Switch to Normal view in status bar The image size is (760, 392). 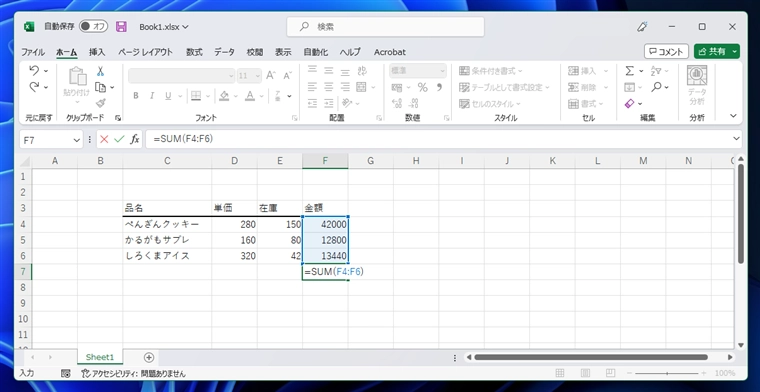pos(560,373)
